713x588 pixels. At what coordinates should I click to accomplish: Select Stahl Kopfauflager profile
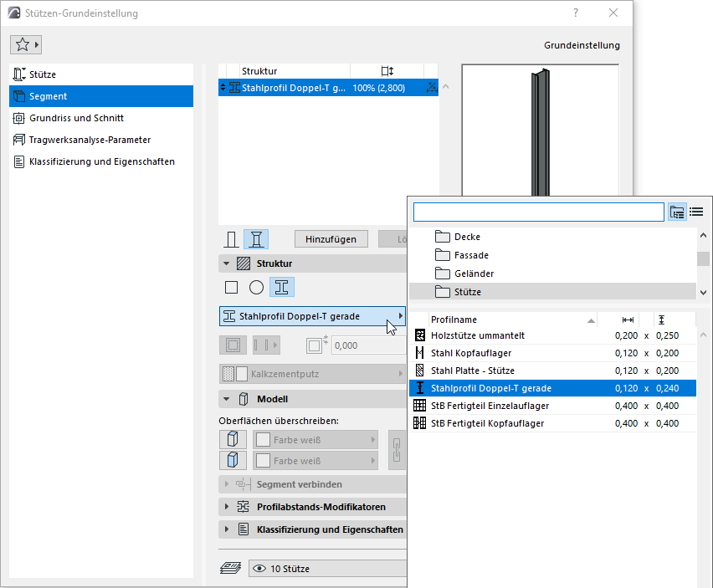tap(552, 353)
